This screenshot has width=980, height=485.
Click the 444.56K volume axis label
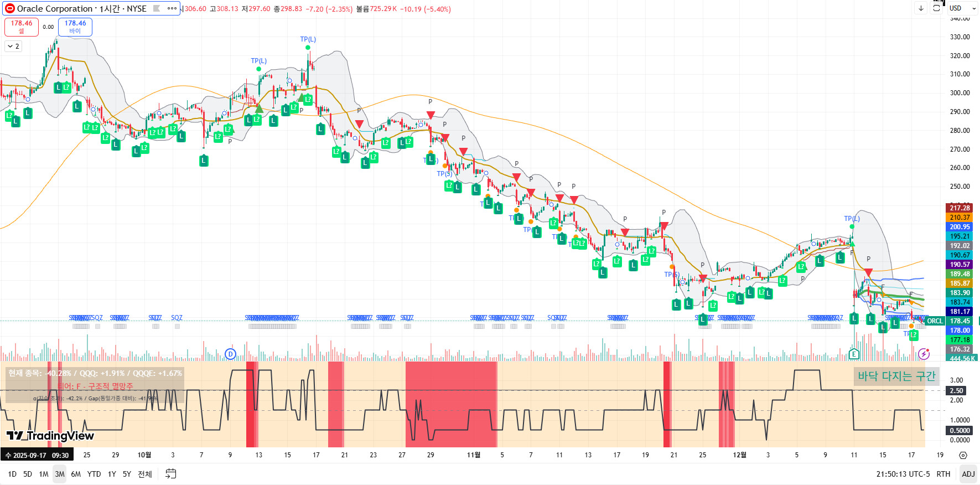[963, 358]
